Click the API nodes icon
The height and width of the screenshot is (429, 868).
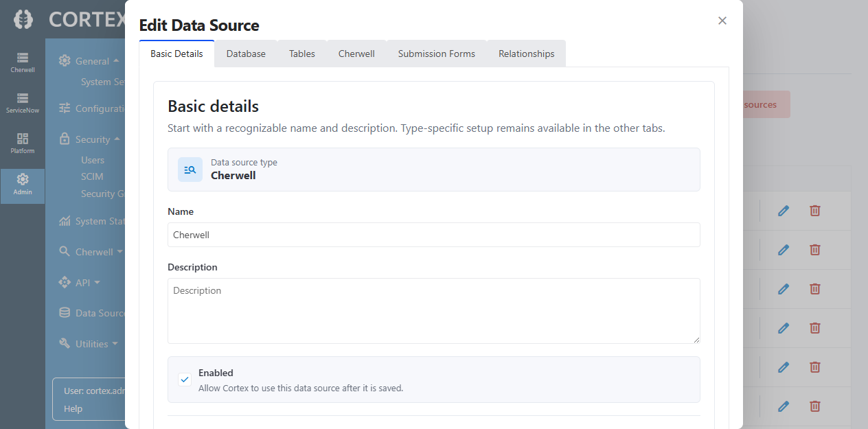65,282
